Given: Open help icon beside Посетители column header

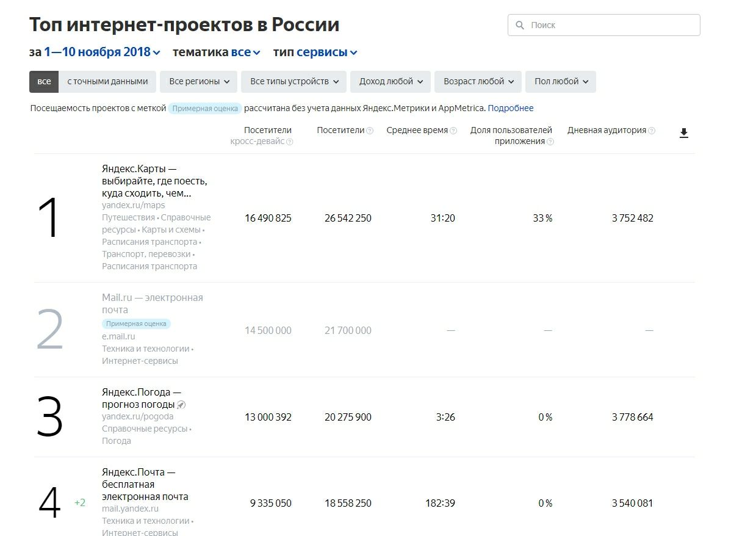Looking at the screenshot, I should click(x=370, y=131).
